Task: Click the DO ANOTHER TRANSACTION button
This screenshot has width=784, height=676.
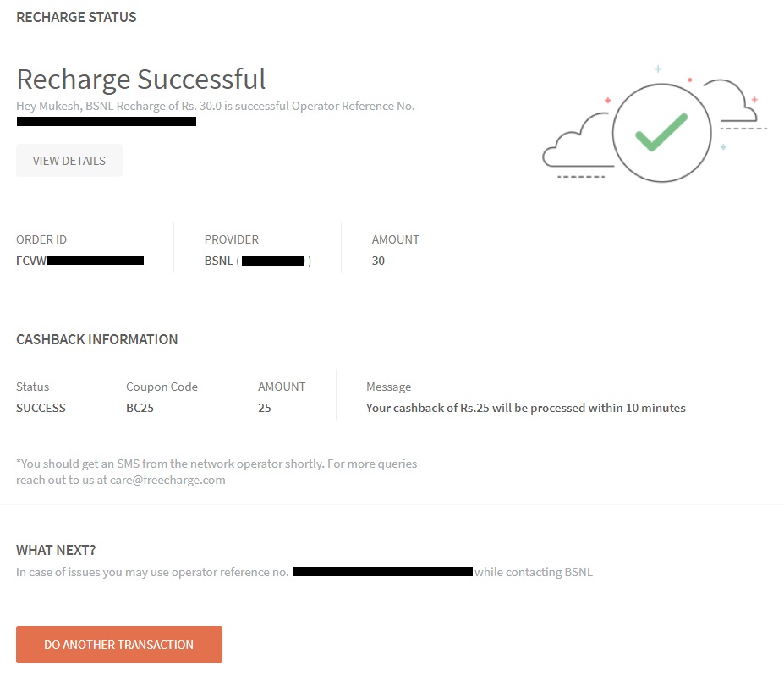Action: coord(119,645)
